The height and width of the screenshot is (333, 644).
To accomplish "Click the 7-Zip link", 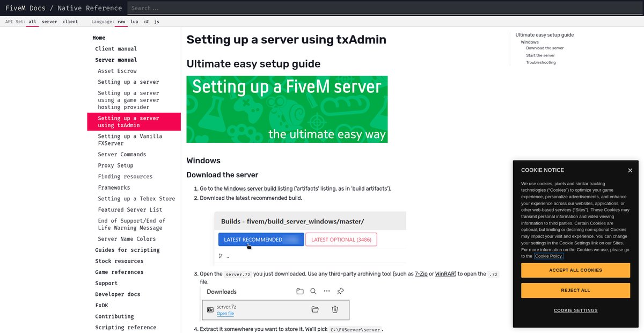I will click(421, 274).
